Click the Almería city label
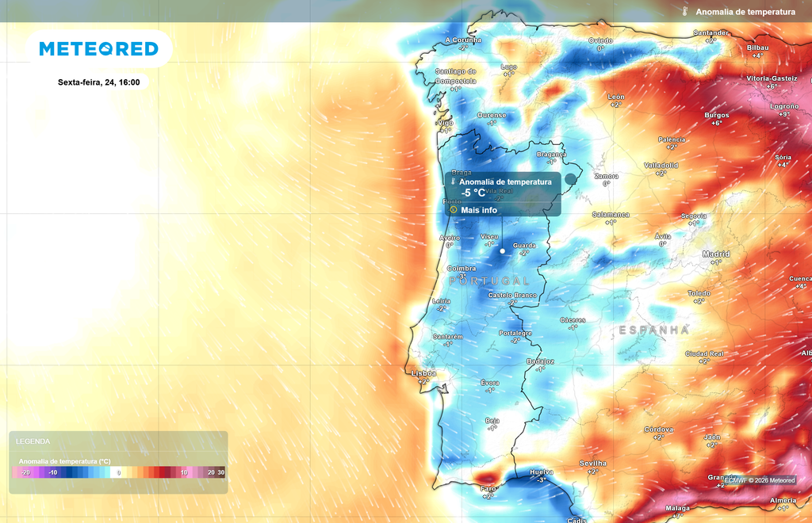 click(x=783, y=500)
